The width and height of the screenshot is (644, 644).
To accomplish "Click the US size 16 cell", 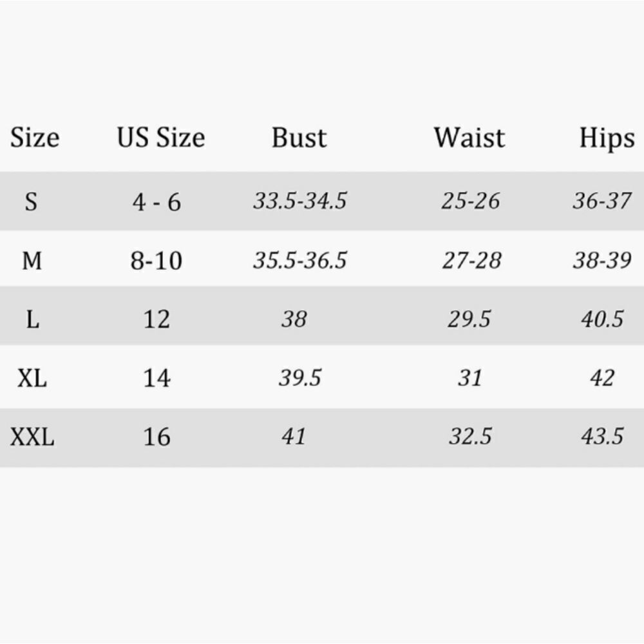I will (156, 437).
